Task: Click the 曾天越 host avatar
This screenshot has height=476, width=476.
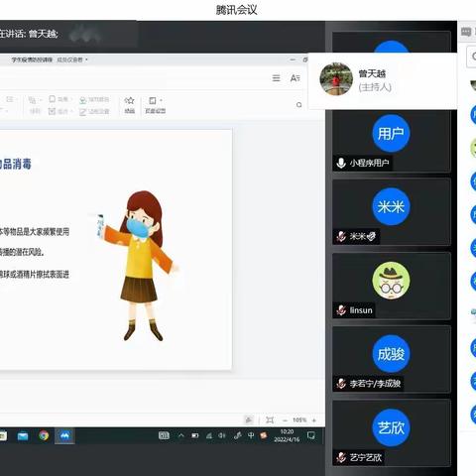Action: [336, 79]
